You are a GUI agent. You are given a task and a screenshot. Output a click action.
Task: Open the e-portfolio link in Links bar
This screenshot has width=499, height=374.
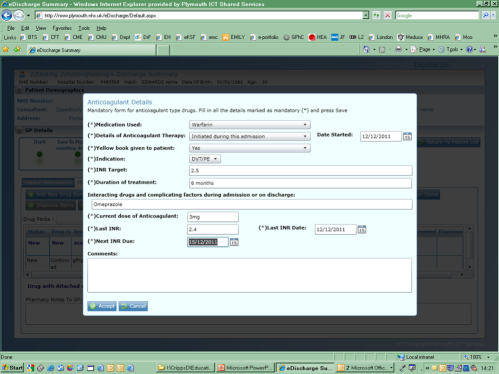tap(264, 37)
